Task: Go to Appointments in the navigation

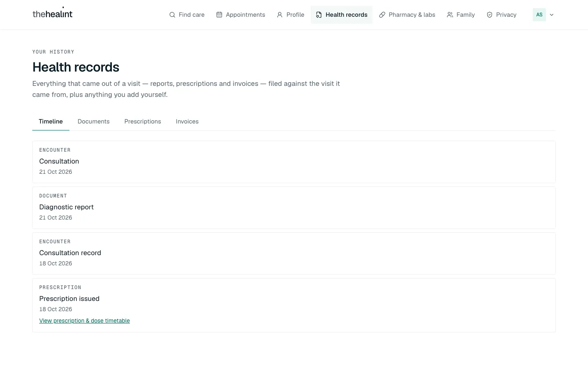Action: tap(241, 15)
